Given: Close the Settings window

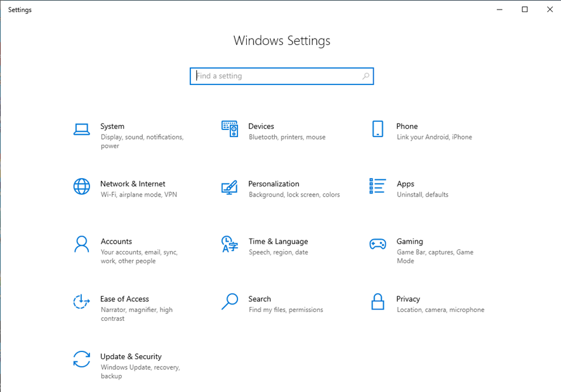Looking at the screenshot, I should point(550,10).
